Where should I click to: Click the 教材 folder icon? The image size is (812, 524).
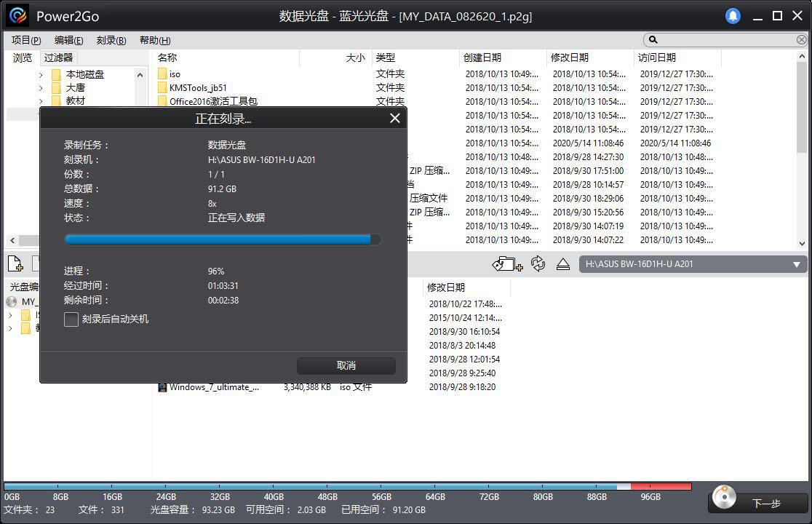tap(57, 101)
